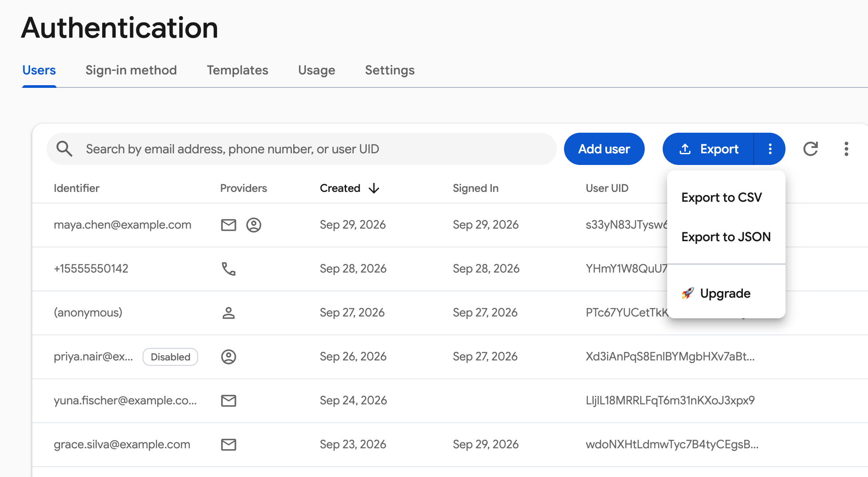Image resolution: width=868 pixels, height=477 pixels.
Task: Click the sort arrow next to Created
Action: click(374, 188)
